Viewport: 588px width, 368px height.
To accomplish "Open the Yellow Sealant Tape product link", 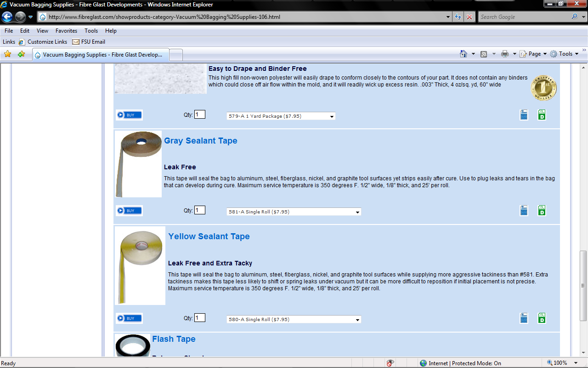I will [x=209, y=236].
